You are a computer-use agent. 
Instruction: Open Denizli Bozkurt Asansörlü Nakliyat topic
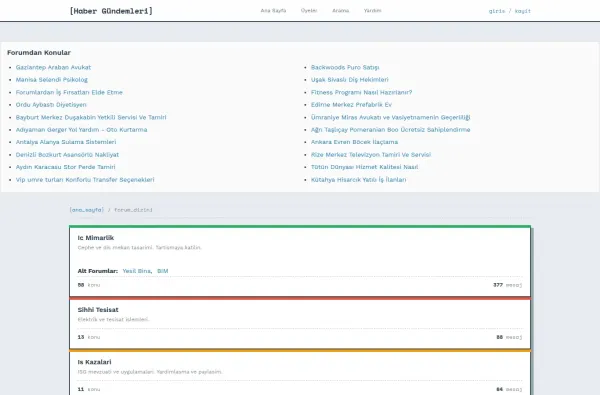click(x=67, y=155)
